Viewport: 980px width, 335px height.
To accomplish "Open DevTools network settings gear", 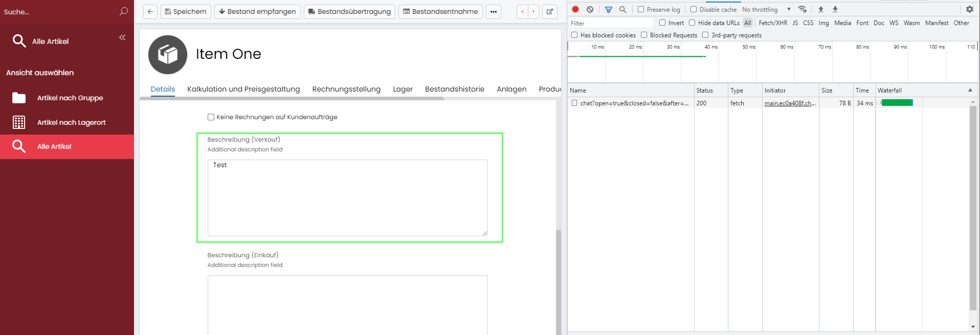I will (x=969, y=9).
